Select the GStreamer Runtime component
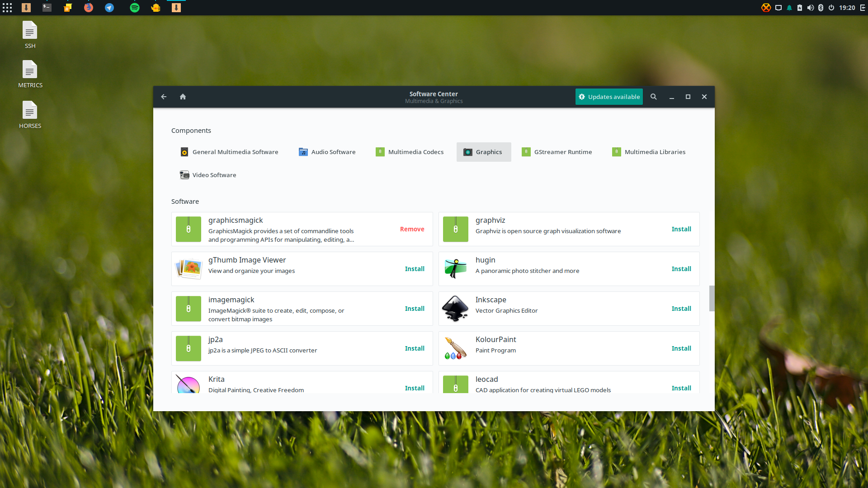 pos(557,152)
